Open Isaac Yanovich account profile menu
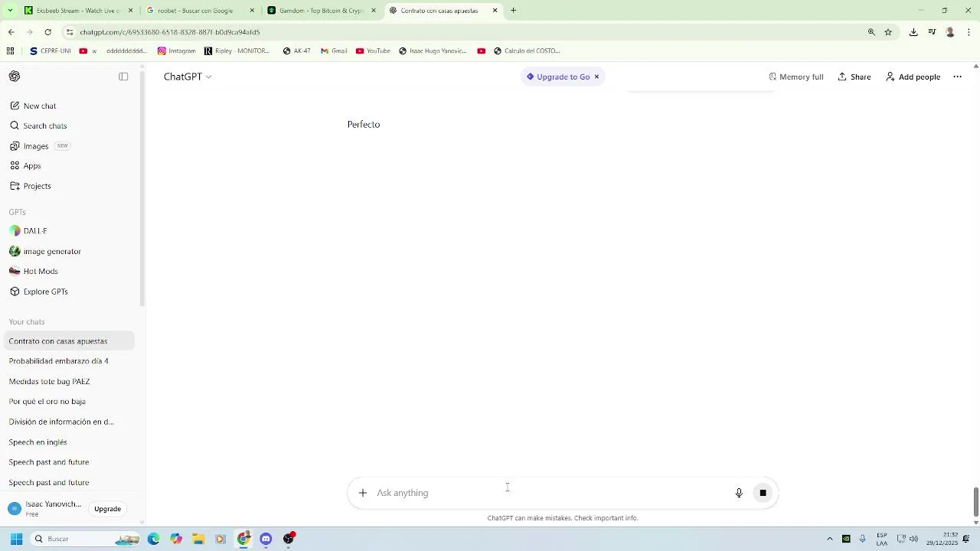The width and height of the screenshot is (980, 551). tap(44, 509)
